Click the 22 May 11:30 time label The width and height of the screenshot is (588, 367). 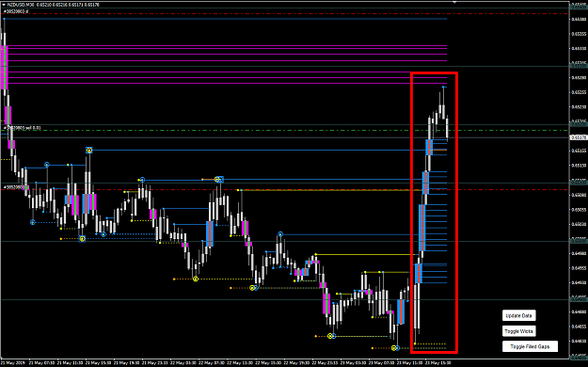[x=240, y=363]
